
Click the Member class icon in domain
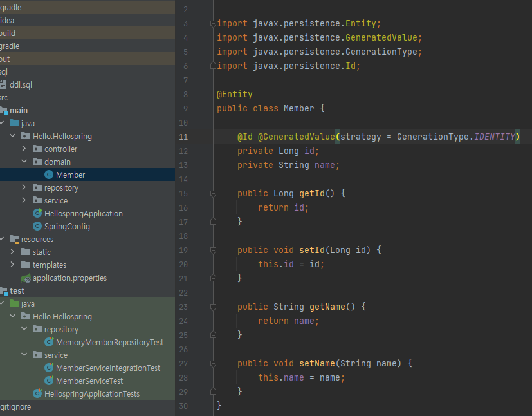[x=49, y=175]
